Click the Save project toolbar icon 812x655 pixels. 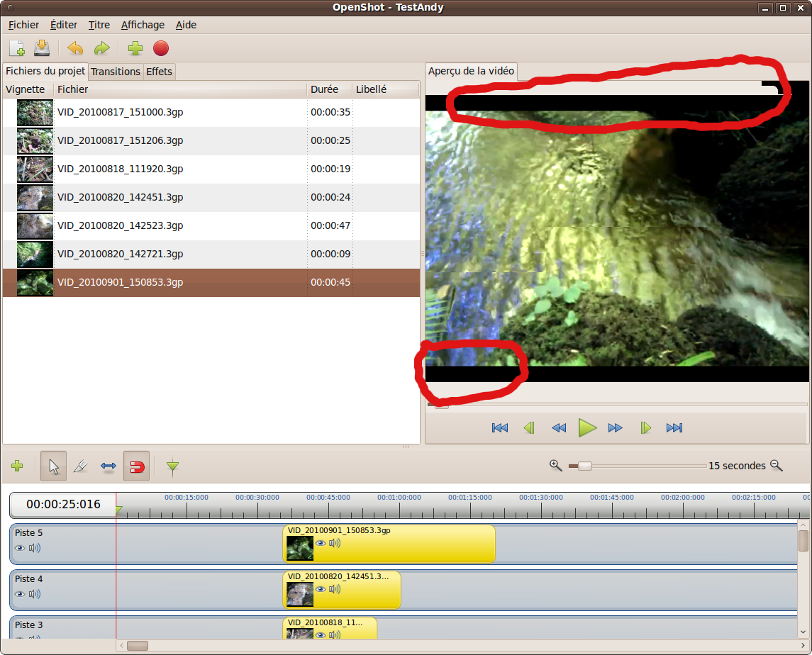[42, 48]
